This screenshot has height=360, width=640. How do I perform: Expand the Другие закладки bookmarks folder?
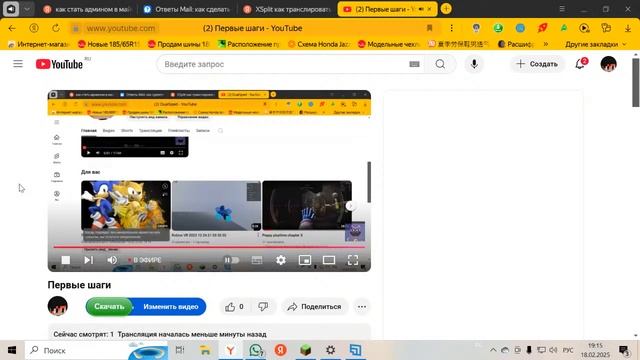click(x=595, y=44)
